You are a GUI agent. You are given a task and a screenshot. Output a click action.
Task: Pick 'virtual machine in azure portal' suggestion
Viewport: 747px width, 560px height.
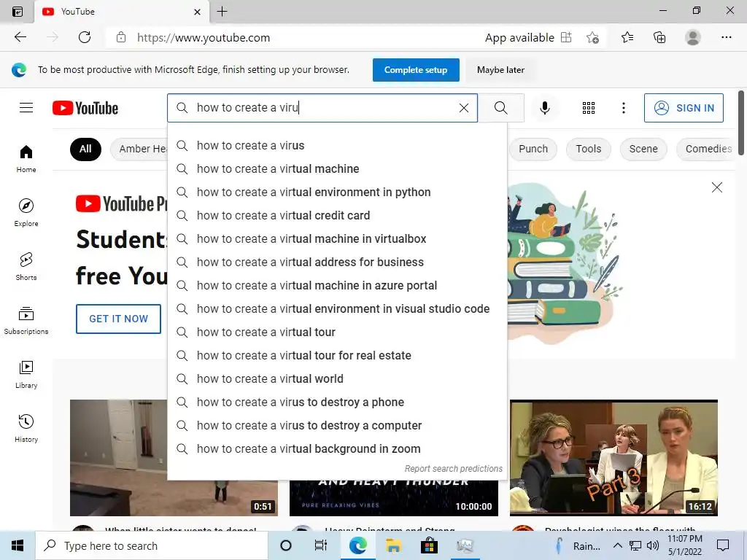point(337,285)
